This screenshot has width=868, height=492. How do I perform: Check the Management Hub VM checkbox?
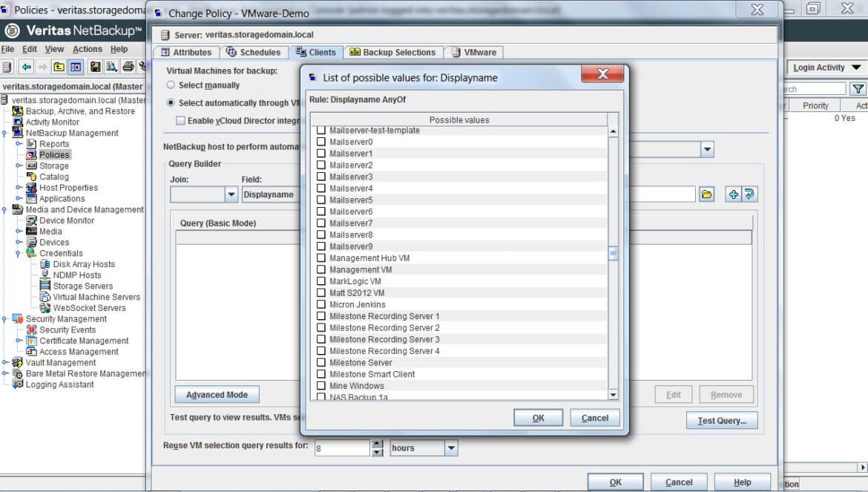321,258
